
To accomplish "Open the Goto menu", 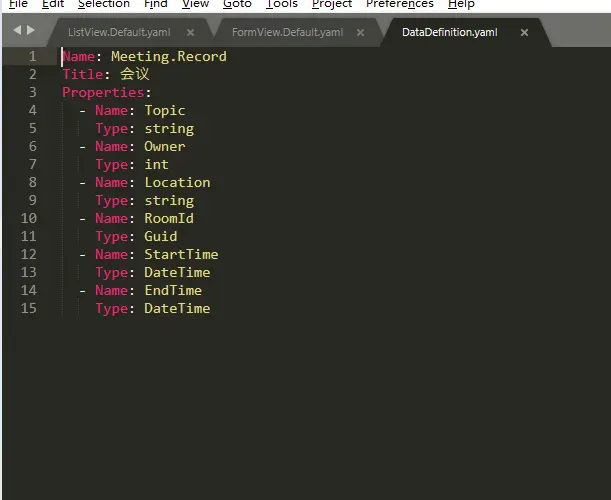I will 237,4.
